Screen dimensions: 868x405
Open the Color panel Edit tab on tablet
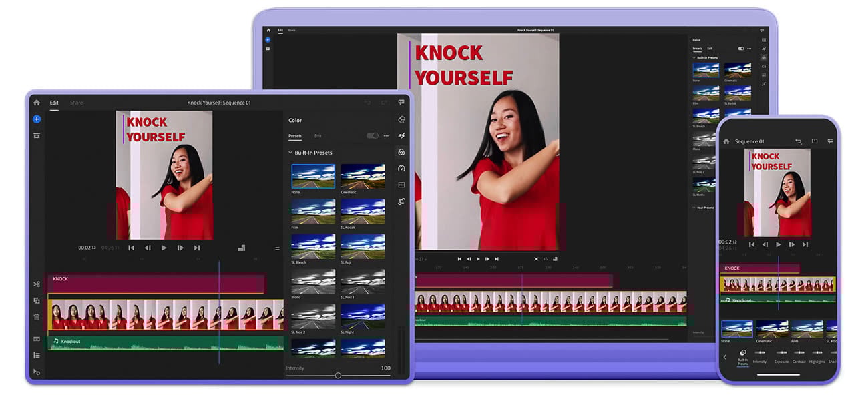pyautogui.click(x=318, y=136)
